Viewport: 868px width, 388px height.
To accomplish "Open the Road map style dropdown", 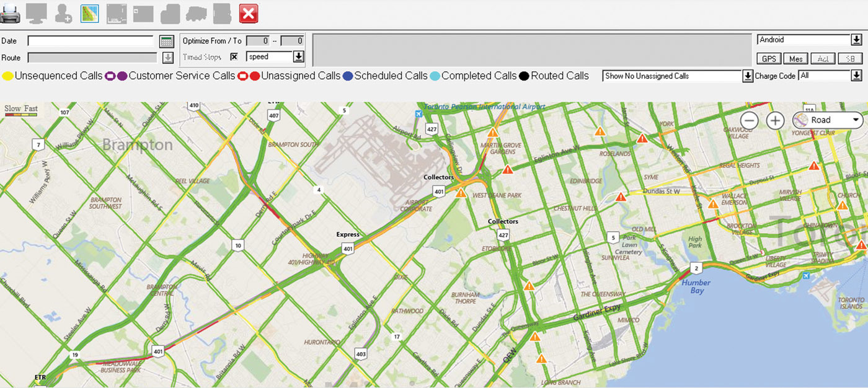I will [x=827, y=120].
